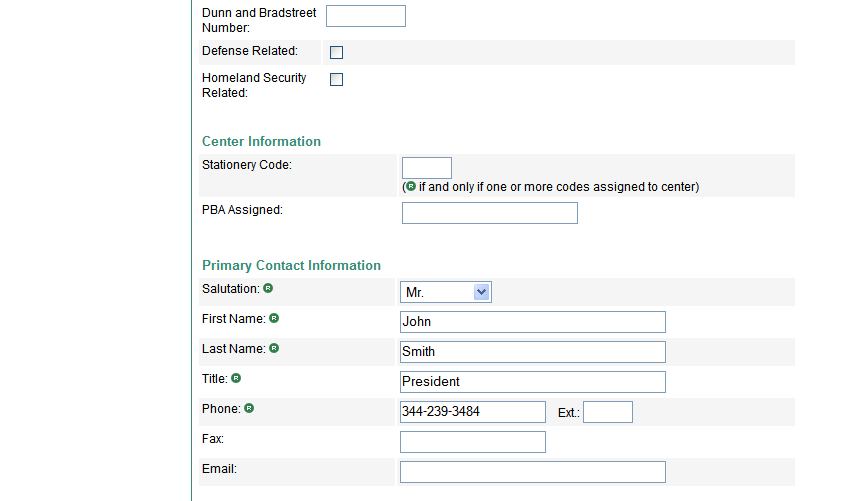Click required icon in Stationery Code note
The image size is (851, 501).
coord(410,187)
